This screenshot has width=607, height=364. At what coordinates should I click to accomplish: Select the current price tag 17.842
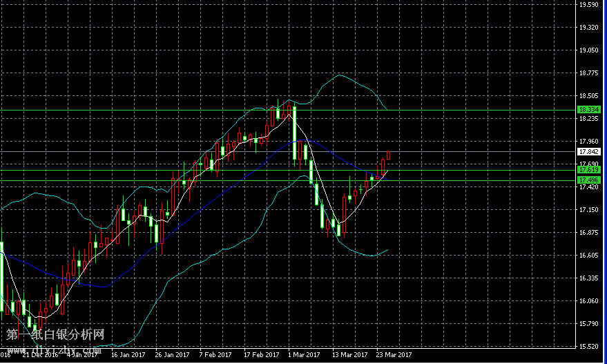(588, 152)
